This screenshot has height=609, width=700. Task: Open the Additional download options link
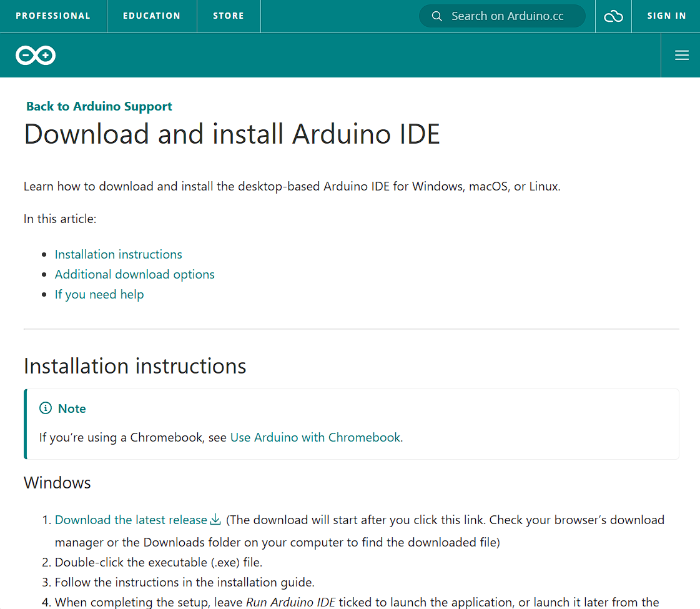tap(134, 274)
